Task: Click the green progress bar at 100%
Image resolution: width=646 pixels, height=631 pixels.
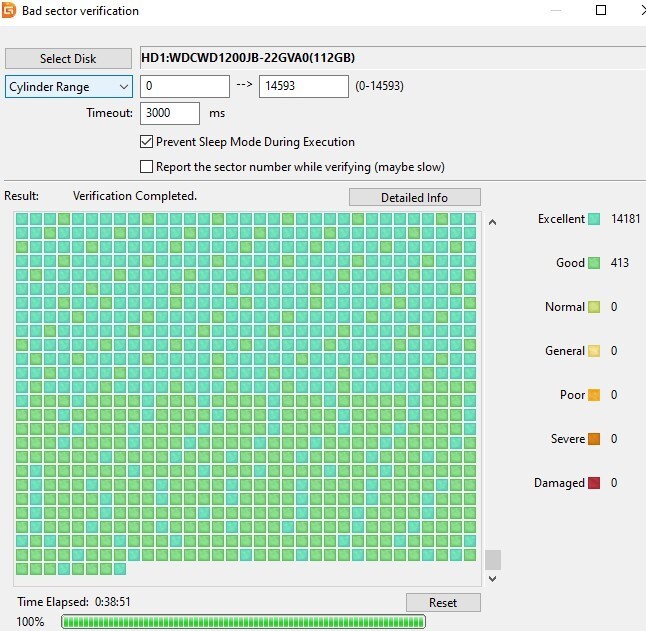Action: [243, 622]
